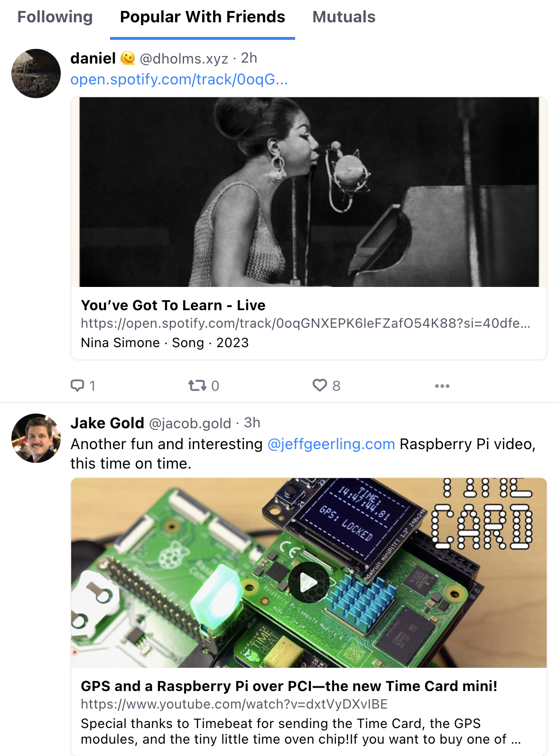
Task: Click the 3h timestamp on Jake's post
Action: pos(252,423)
